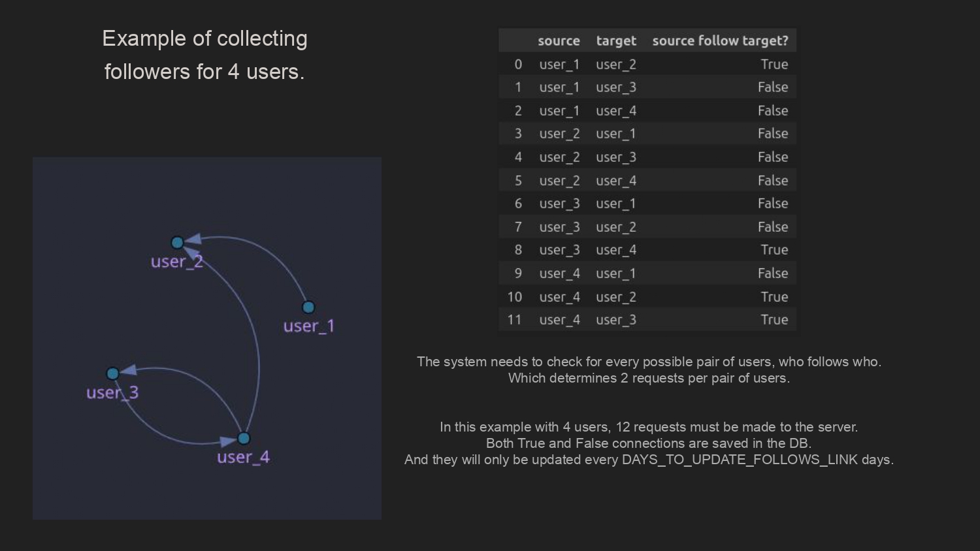Click the True value in row 11
The image size is (980, 551).
tap(774, 320)
